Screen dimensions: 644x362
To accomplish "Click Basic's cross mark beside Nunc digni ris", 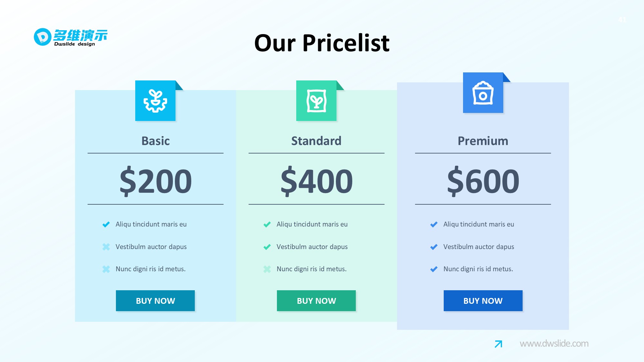I will click(x=106, y=269).
